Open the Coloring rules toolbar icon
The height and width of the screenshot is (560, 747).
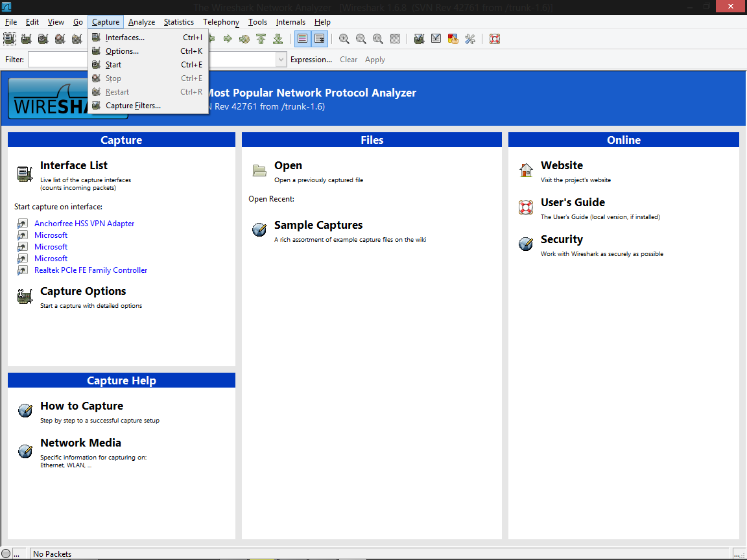(453, 39)
